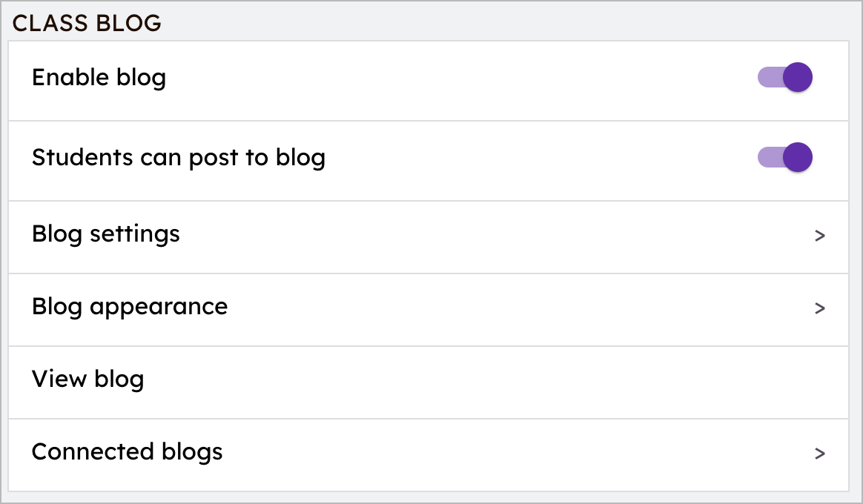Click the Students can post toggle's dark knob
The width and height of the screenshot is (863, 504).
(798, 157)
